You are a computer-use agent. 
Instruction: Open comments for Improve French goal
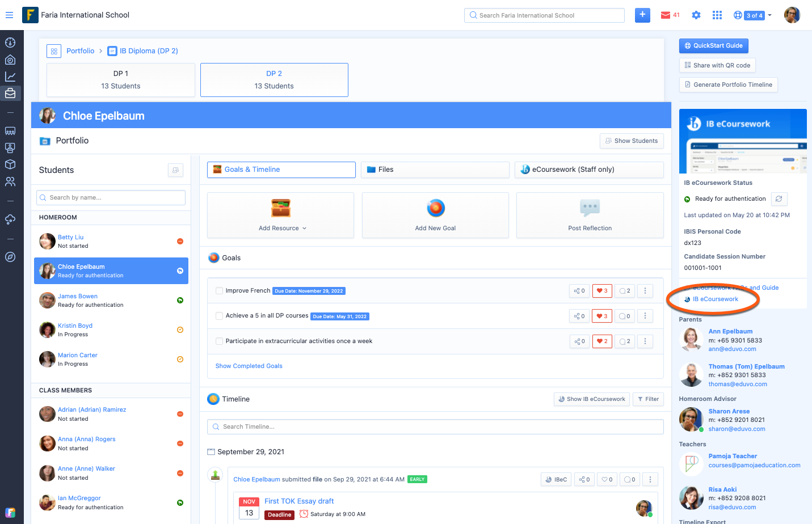(x=625, y=291)
